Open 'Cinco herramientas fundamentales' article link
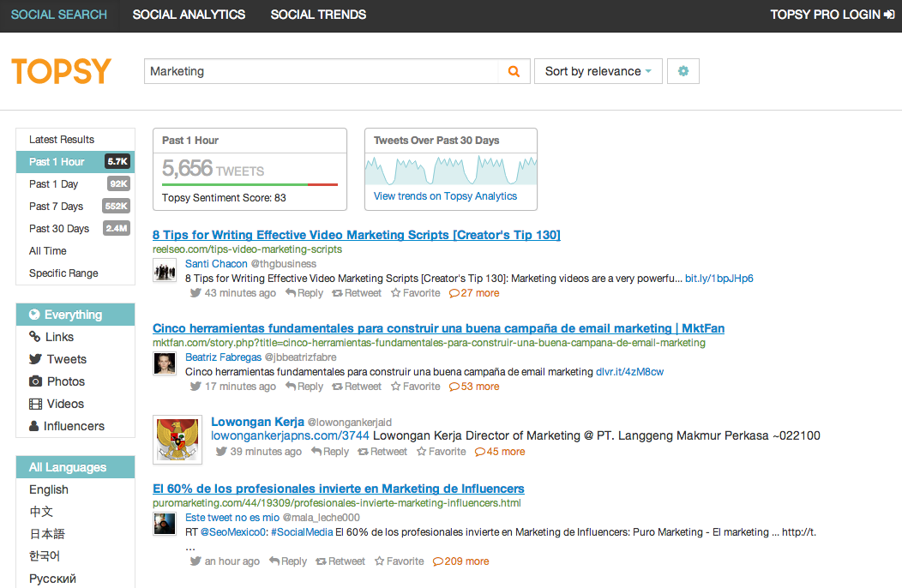Viewport: 902px width, 588px height. [438, 328]
